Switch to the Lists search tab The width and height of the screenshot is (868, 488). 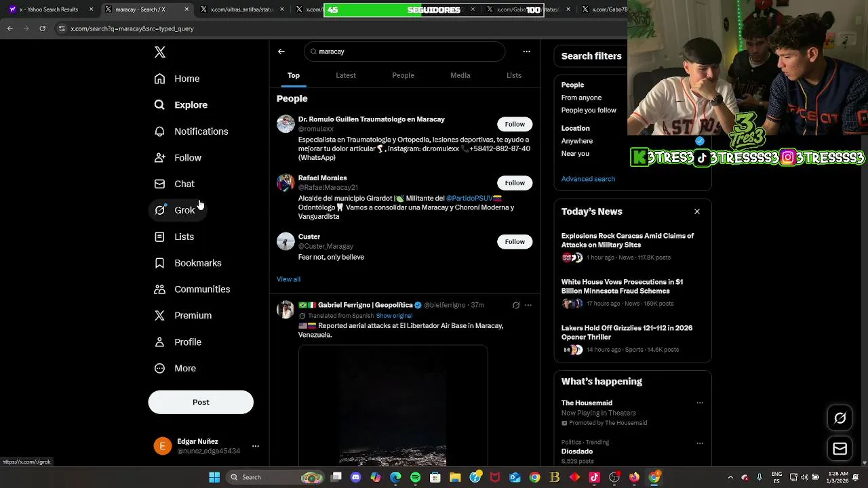pos(514,75)
